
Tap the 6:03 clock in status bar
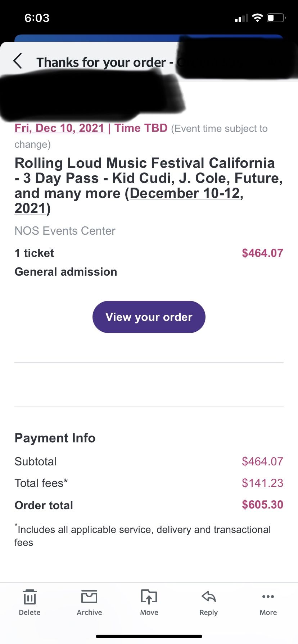pyautogui.click(x=37, y=18)
